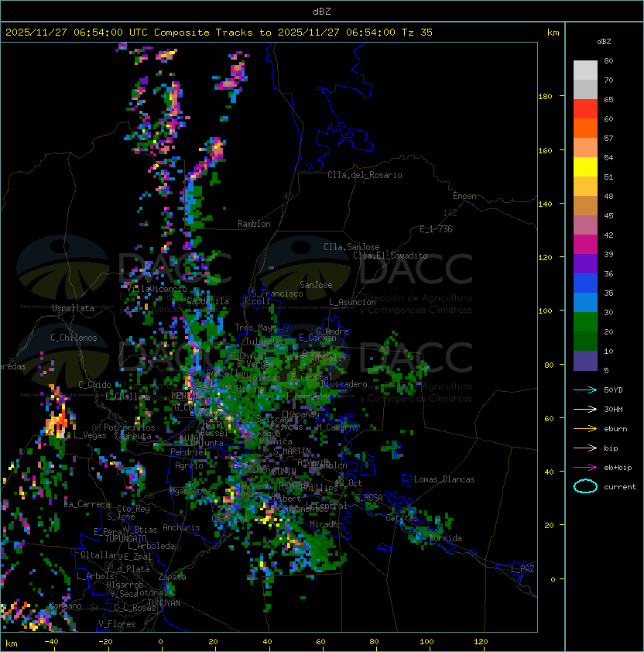Screen dimensions: 644x652
Task: Click the 'Potrerillos' map label
Action: pos(129,427)
